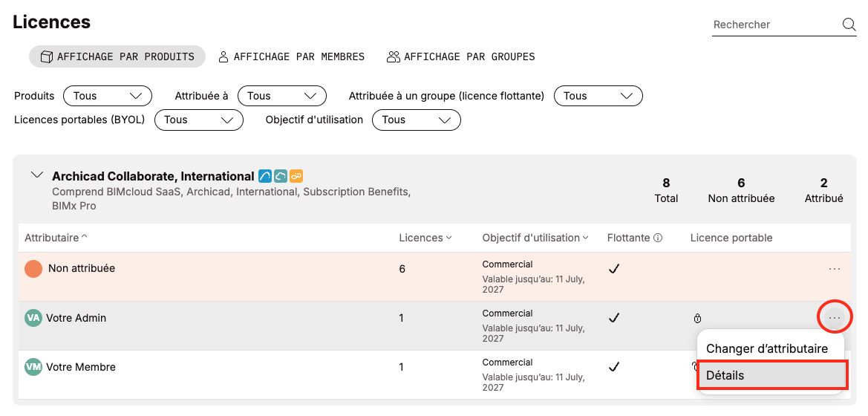
Task: Click the Flottante info icon
Action: click(658, 238)
